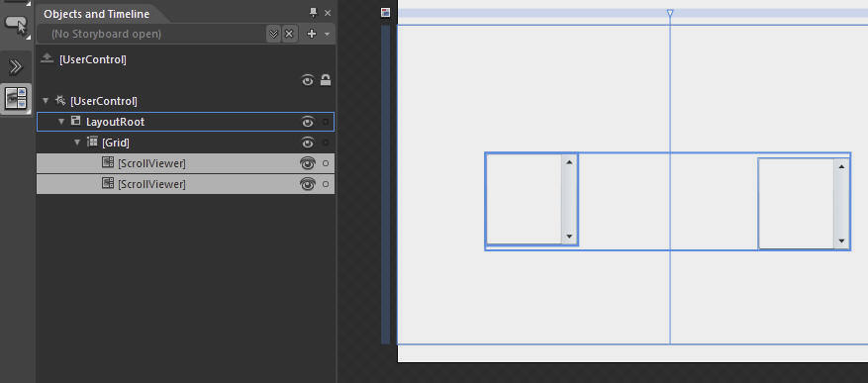Toggle lock all objects in the column header
The height and width of the screenshot is (383, 868).
click(x=326, y=80)
